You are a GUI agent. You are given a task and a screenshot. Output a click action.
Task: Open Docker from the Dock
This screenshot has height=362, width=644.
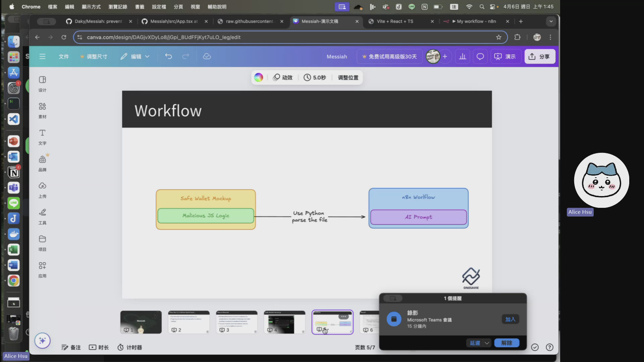pyautogui.click(x=14, y=234)
